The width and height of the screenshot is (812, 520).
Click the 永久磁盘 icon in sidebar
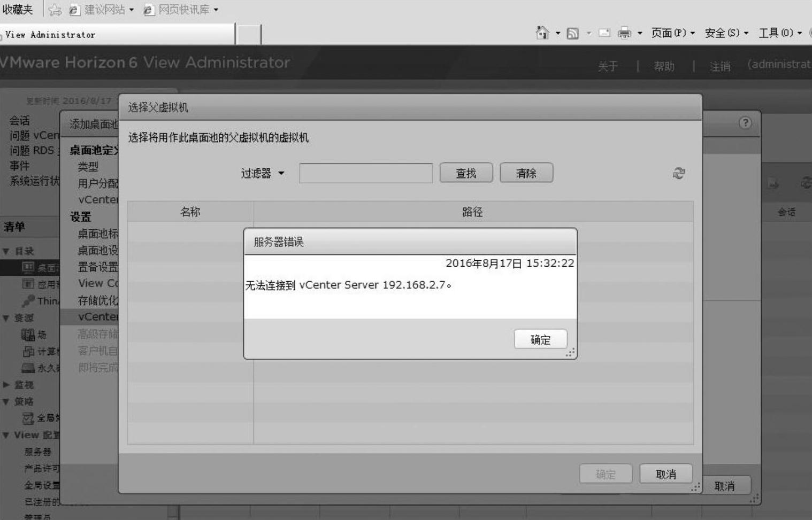(28, 368)
